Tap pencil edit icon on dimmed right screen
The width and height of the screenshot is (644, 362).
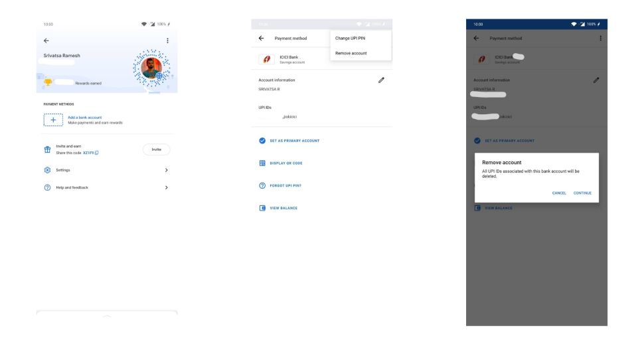tap(596, 80)
